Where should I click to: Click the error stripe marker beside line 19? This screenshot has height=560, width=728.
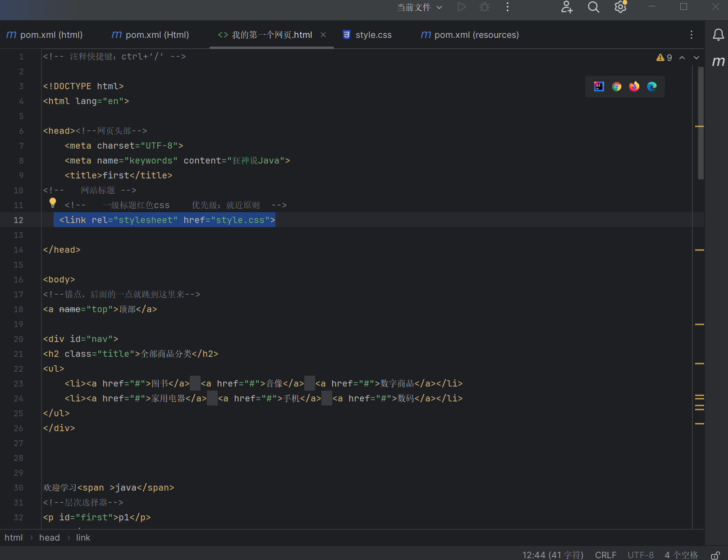700,324
